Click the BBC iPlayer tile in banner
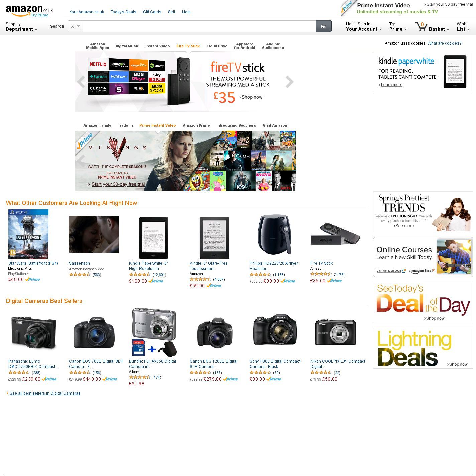Image resolution: width=476 pixels, height=476 pixels. (138, 77)
